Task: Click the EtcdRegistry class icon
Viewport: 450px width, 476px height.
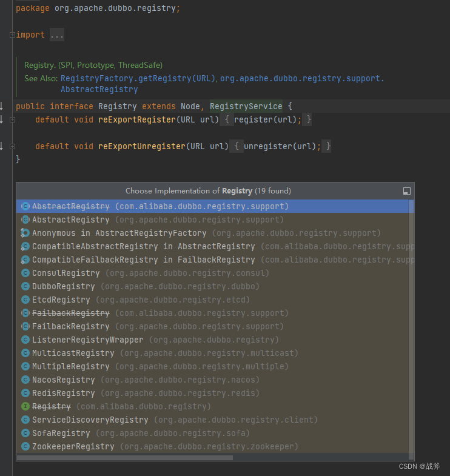Action: 25,300
